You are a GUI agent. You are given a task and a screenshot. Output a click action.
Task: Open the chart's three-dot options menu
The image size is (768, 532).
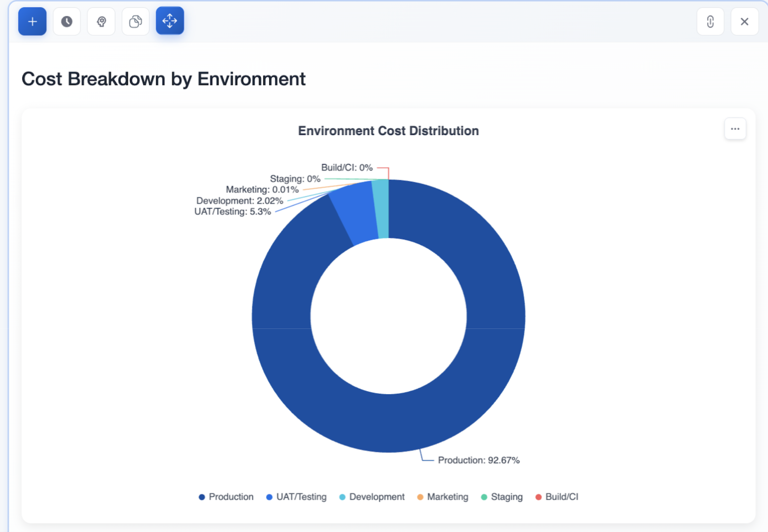point(735,129)
